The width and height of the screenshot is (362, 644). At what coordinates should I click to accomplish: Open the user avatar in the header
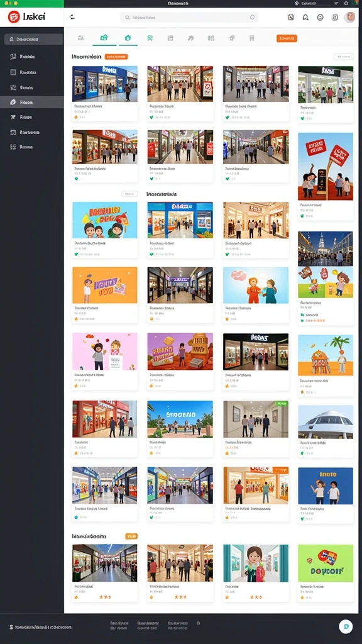coord(349,17)
